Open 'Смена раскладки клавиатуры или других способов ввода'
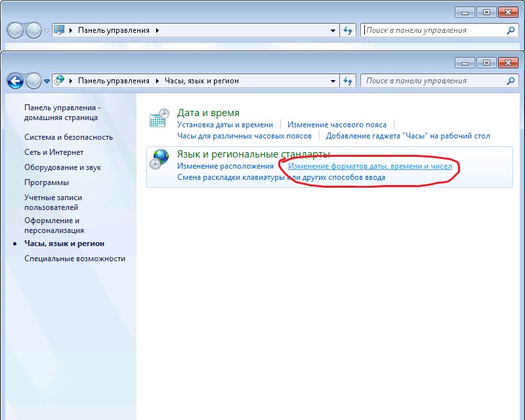The height and width of the screenshot is (420, 525). 282,177
